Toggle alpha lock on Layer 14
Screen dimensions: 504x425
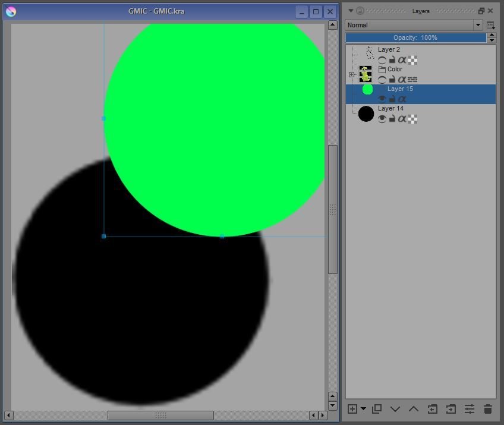[x=402, y=119]
